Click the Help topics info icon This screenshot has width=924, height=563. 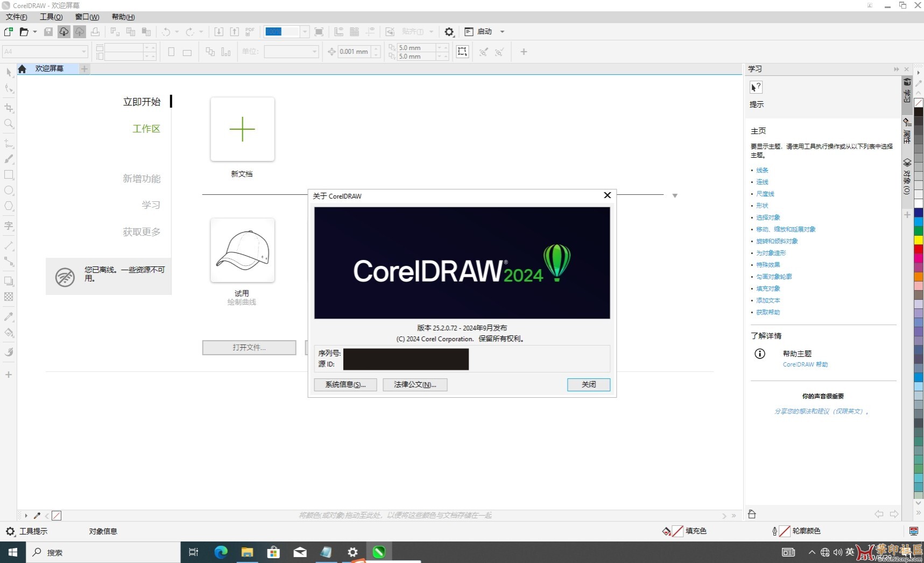tap(760, 354)
